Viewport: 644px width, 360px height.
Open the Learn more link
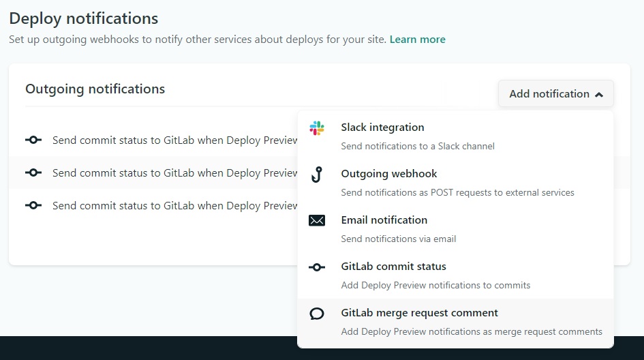417,40
